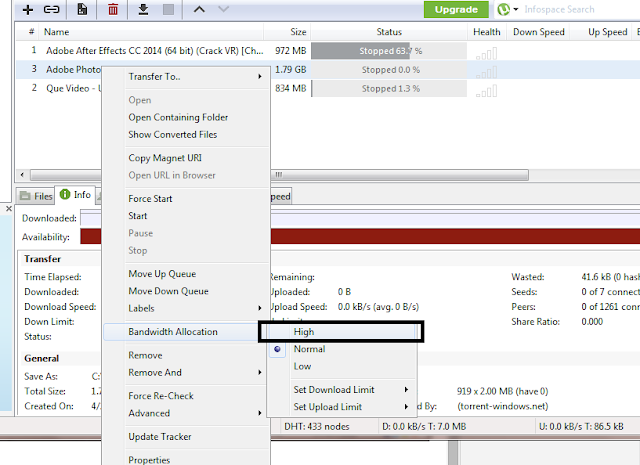Choose Start in context menu
The image size is (640, 465).
138,216
